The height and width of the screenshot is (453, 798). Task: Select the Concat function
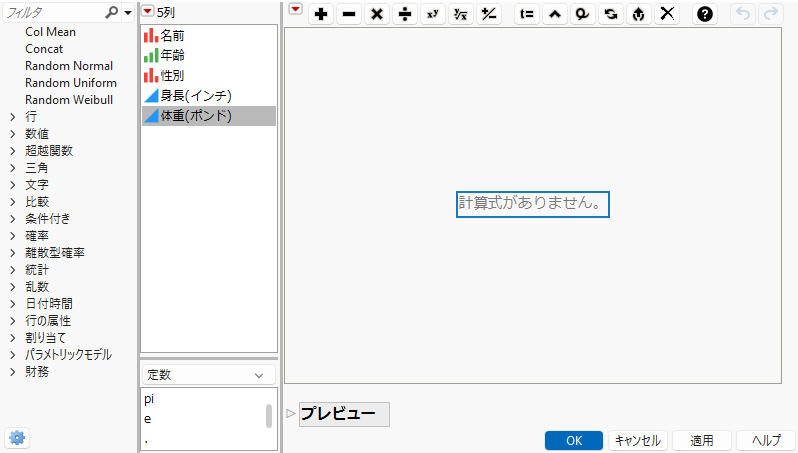(44, 49)
